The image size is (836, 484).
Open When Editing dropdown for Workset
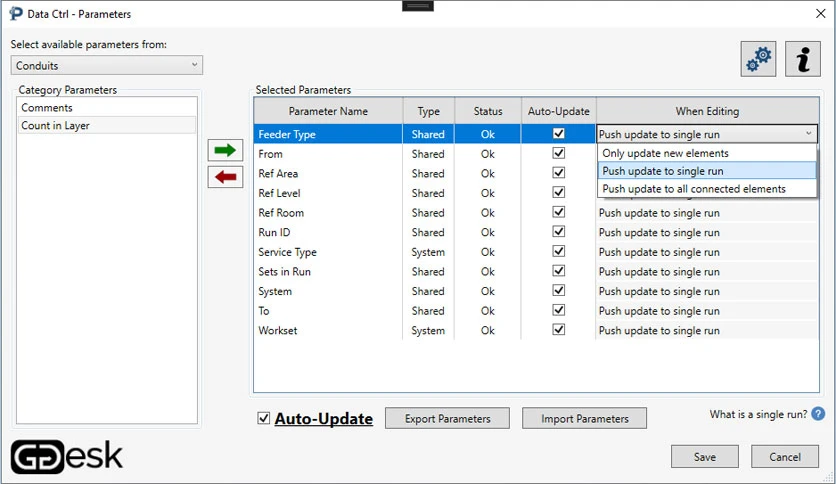[706, 330]
